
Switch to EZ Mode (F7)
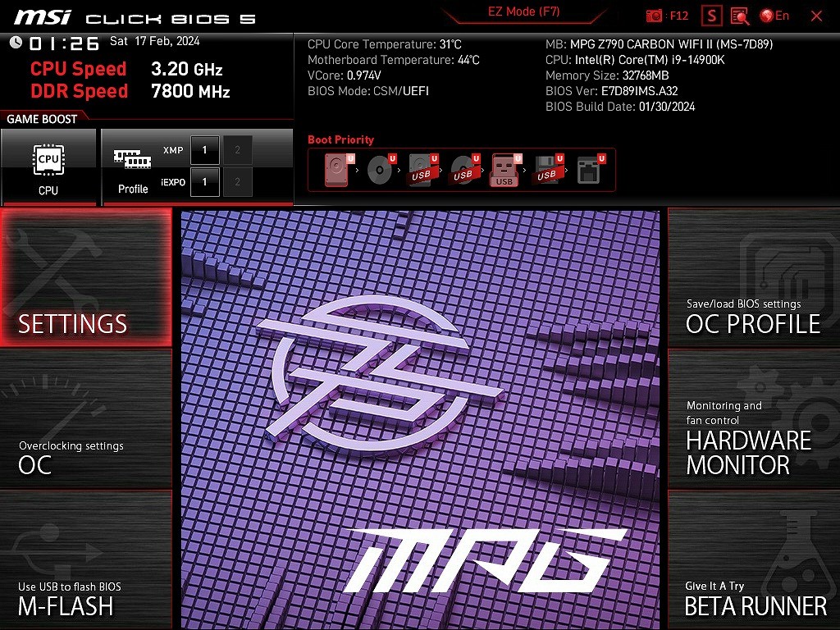coord(523,11)
